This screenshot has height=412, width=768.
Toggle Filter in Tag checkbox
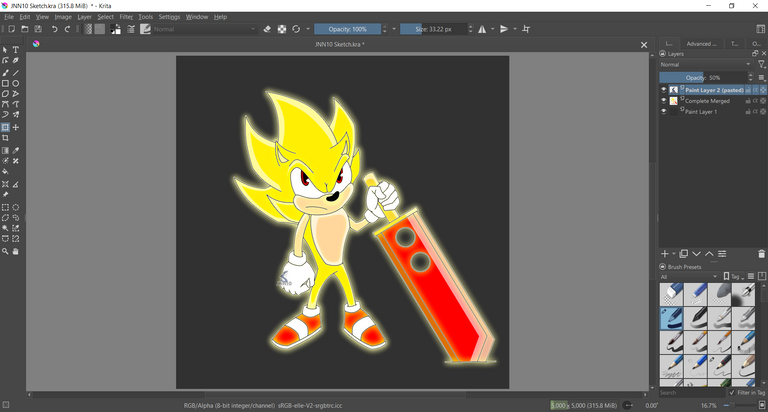click(732, 392)
